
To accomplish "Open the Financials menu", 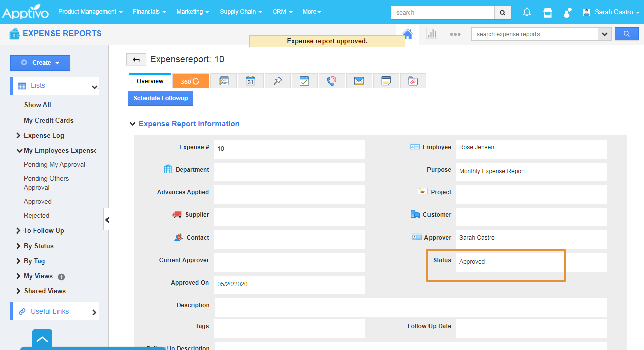I will coord(149,12).
